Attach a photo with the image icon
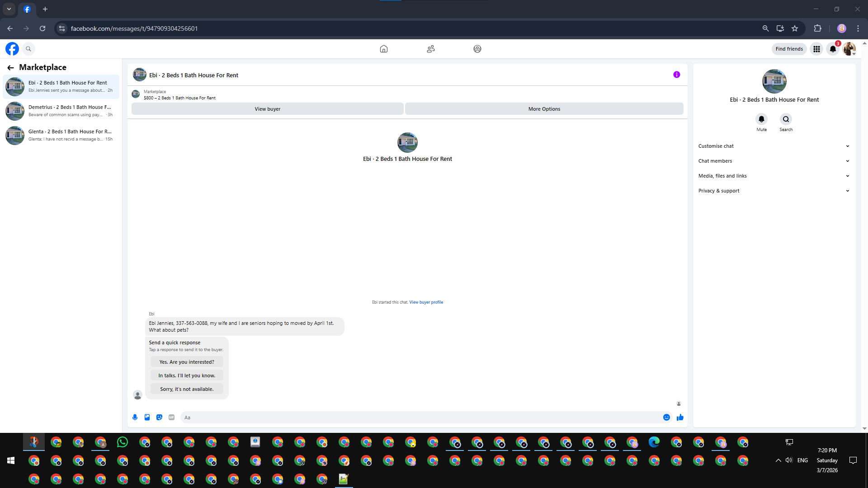The width and height of the screenshot is (868, 488). tap(147, 418)
